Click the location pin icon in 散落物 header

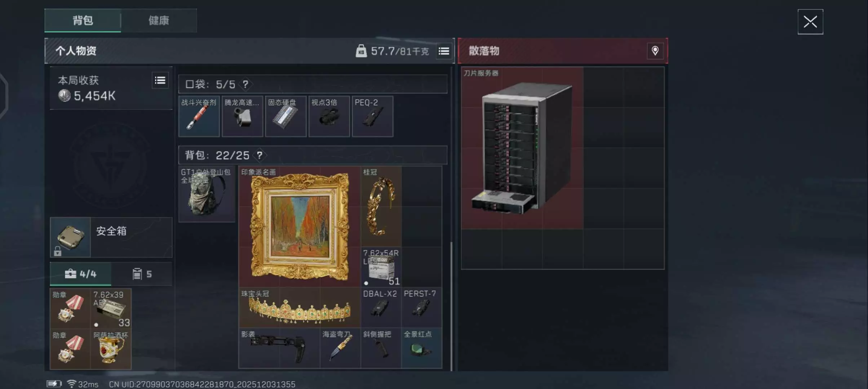click(655, 51)
